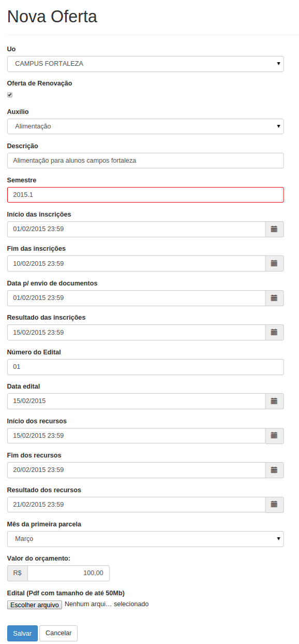
Task: Click the Data edital date field
Action: [x=137, y=401]
